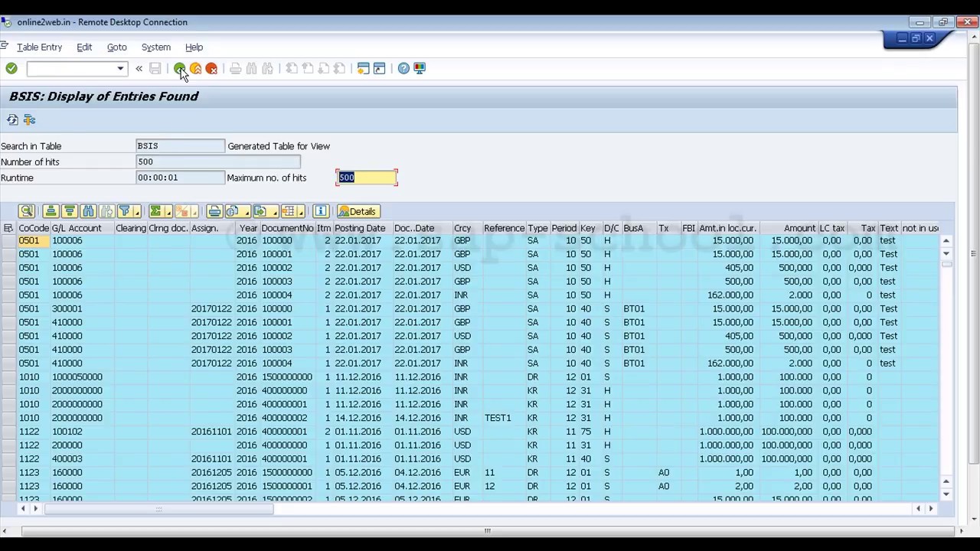Click the Details button
The height and width of the screenshot is (551, 980).
pyautogui.click(x=358, y=211)
